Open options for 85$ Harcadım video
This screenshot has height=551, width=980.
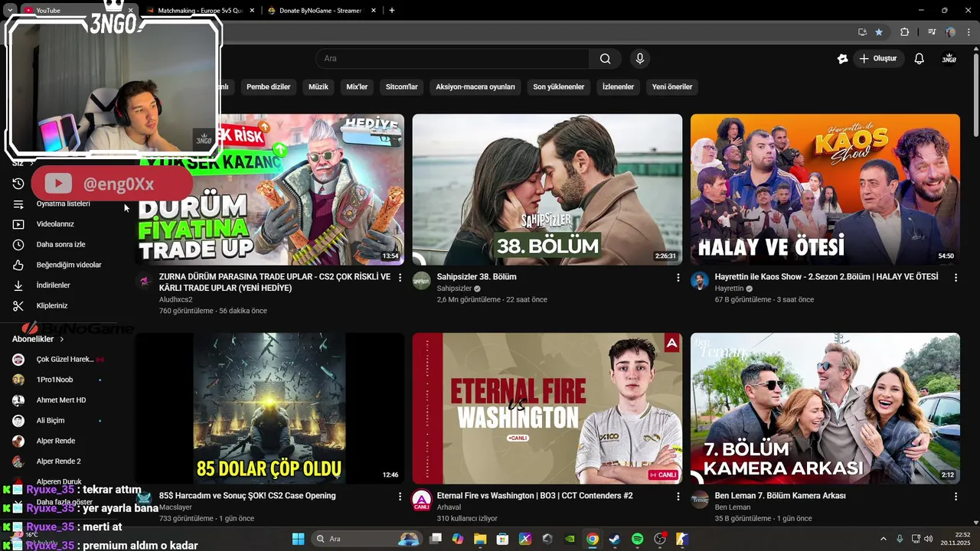tap(400, 497)
